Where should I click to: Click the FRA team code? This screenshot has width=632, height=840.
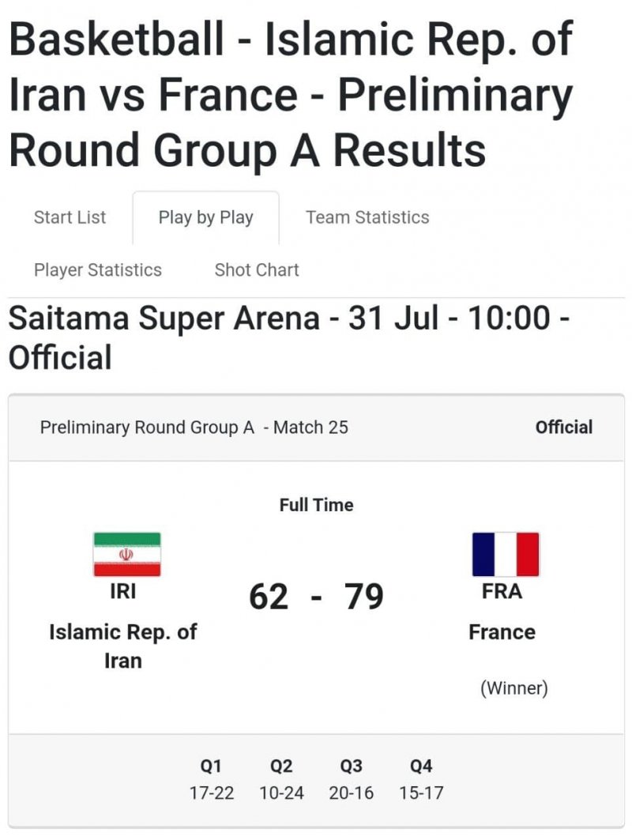[x=502, y=590]
